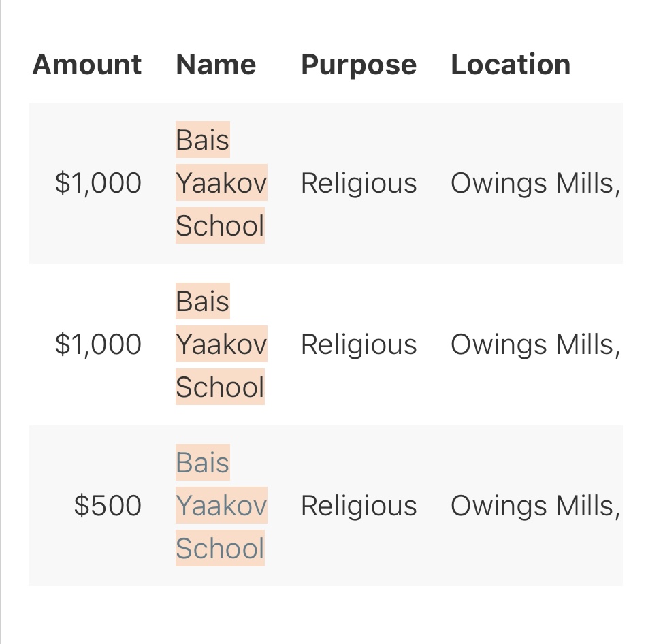Open Bais Yaakov School link in $500 row
Viewport: 646px width, 644px height.
point(222,505)
